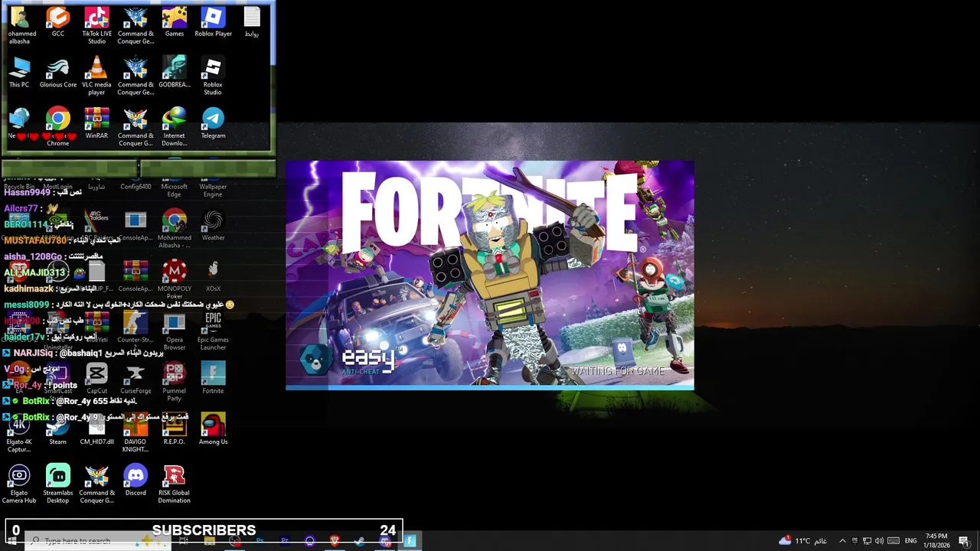Screen dimensions: 980x551
Task: Open the notification action center
Action: pyautogui.click(x=964, y=541)
